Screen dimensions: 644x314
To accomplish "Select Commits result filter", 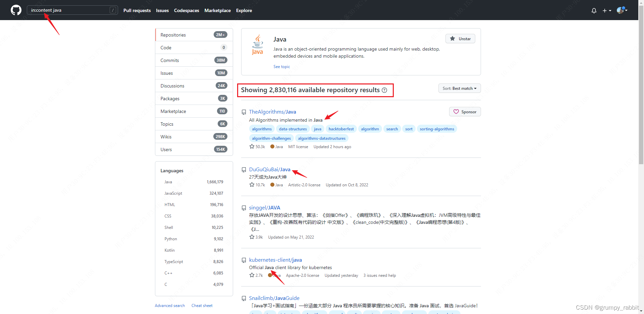I will coord(194,60).
